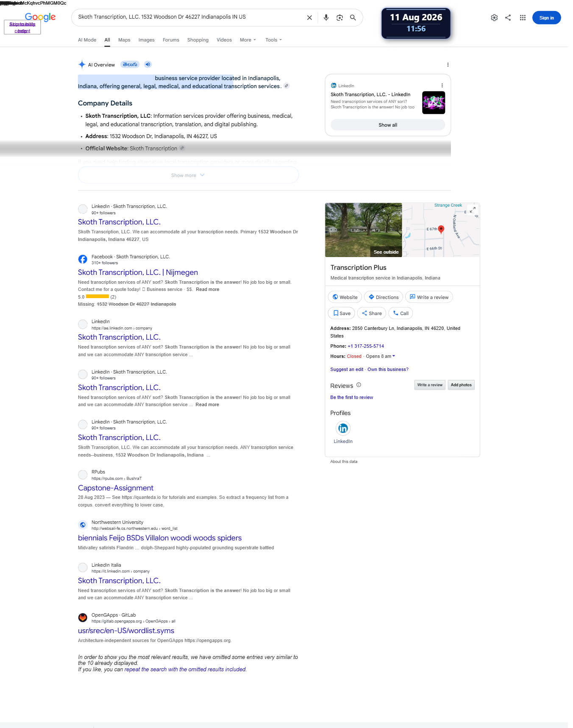Share the Transcription Plus listing
The image size is (573, 728).
point(372,313)
